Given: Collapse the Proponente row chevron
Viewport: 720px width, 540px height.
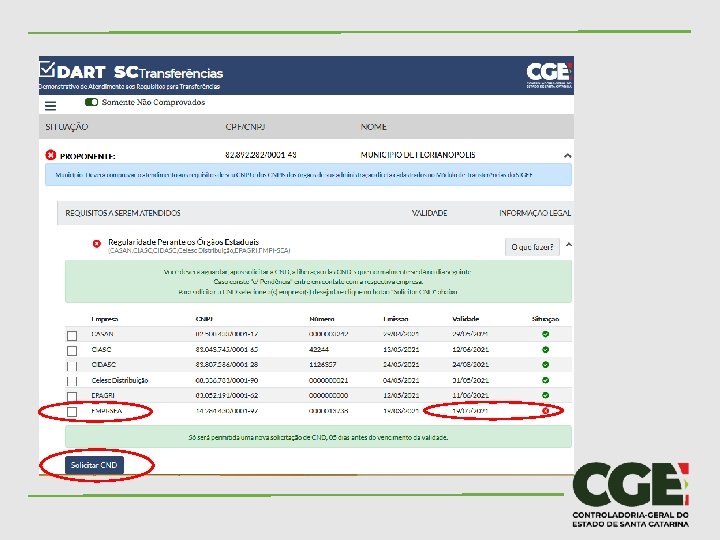Looking at the screenshot, I should point(568,156).
